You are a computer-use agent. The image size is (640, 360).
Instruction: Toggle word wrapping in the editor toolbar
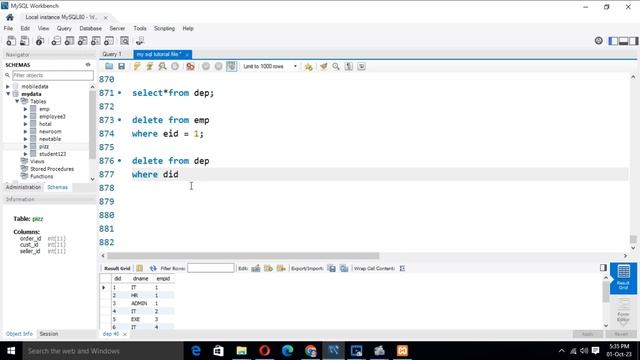tap(362, 66)
